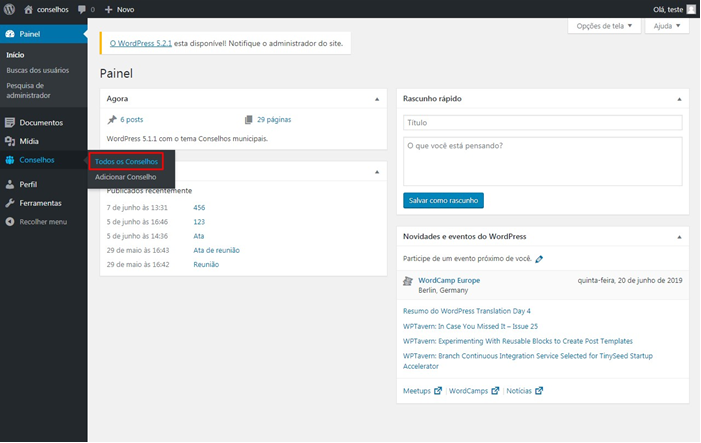Open Pesquisa de administrador submenu item

[28, 90]
